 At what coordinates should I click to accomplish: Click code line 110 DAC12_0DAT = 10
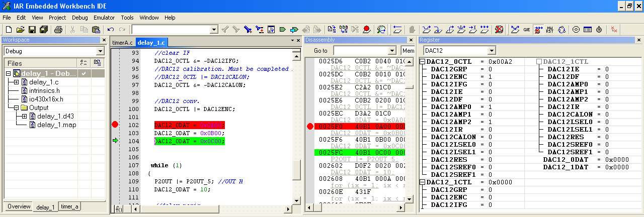[x=182, y=189]
